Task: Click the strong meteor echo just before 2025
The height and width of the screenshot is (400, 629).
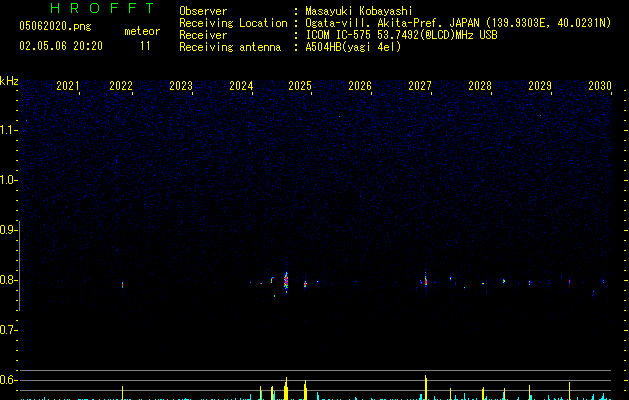Action: (286, 281)
